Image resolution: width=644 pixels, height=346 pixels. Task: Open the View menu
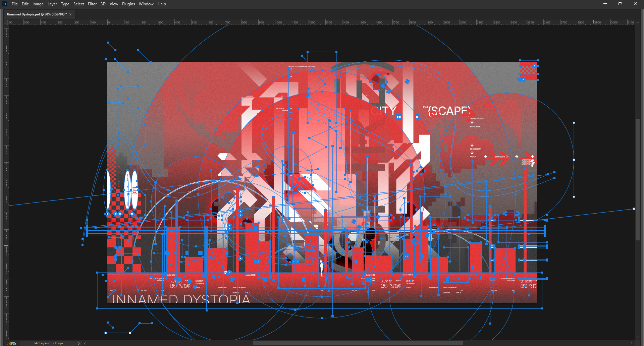tap(114, 4)
